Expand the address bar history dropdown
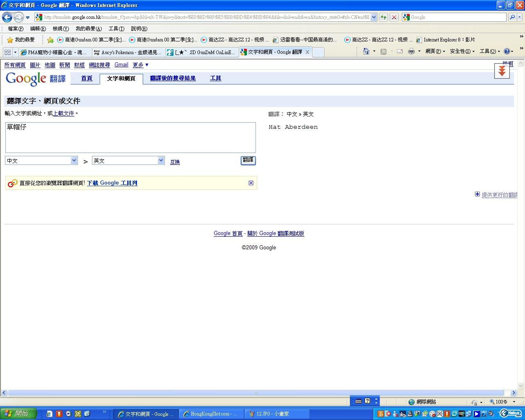The image size is (525, 420). (x=374, y=17)
